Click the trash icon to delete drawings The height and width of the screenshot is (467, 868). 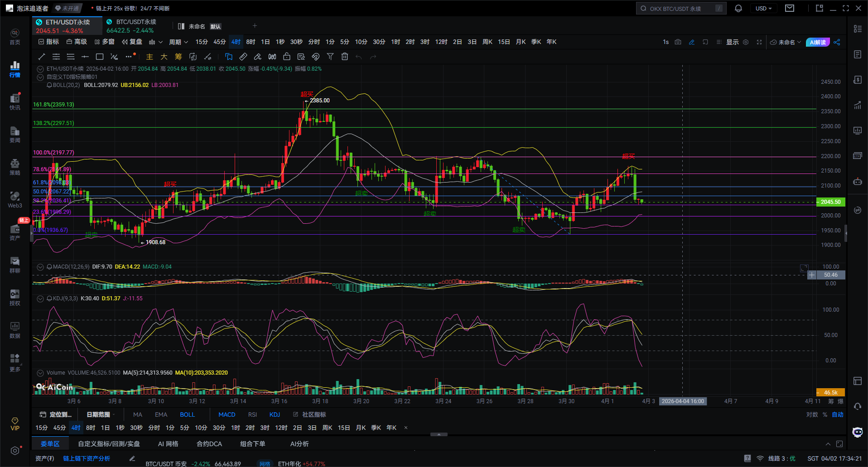click(x=345, y=57)
